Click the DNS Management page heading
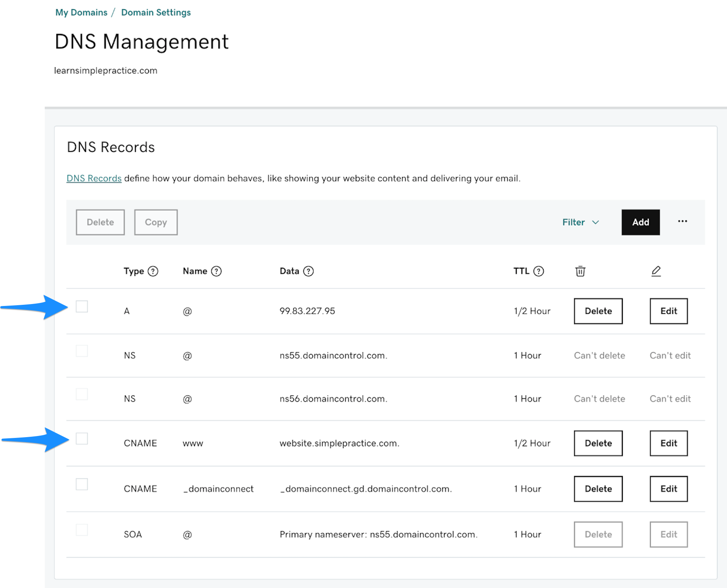The height and width of the screenshot is (588, 727). [x=142, y=42]
